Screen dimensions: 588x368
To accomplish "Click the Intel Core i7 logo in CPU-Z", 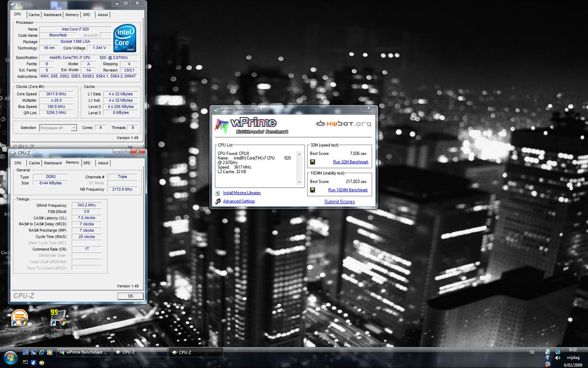I will pyautogui.click(x=124, y=39).
